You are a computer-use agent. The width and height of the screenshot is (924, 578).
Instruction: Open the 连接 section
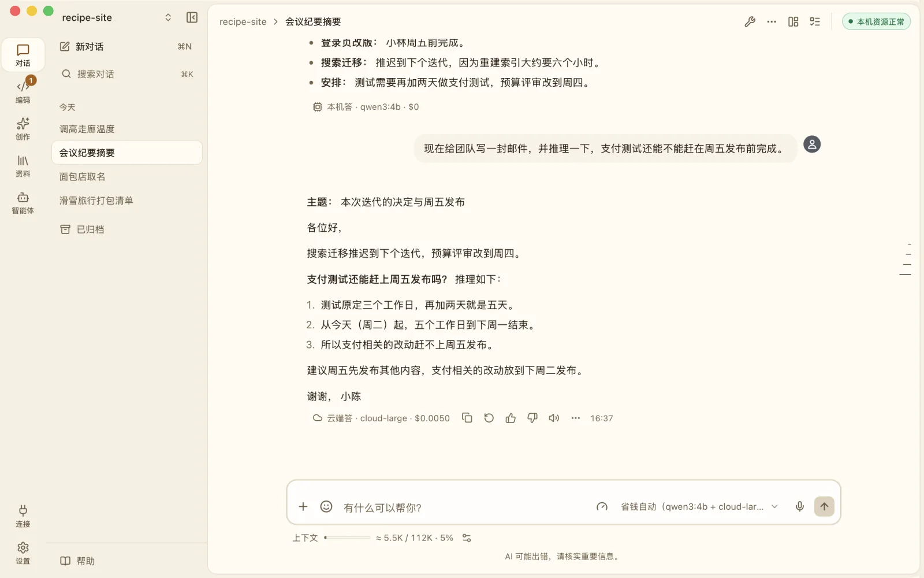tap(23, 516)
